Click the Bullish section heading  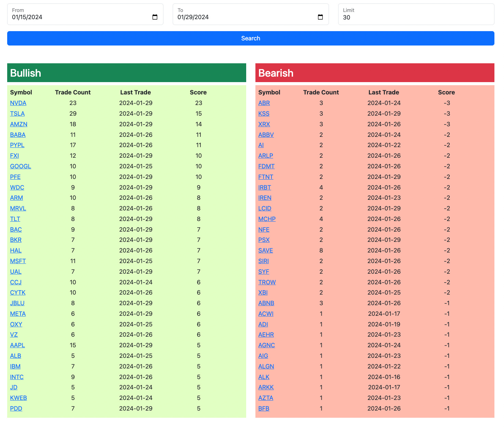[26, 73]
